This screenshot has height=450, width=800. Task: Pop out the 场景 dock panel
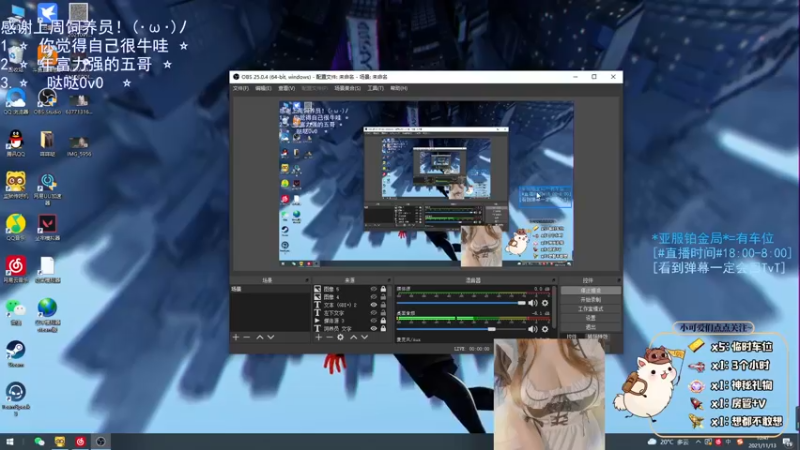(307, 280)
